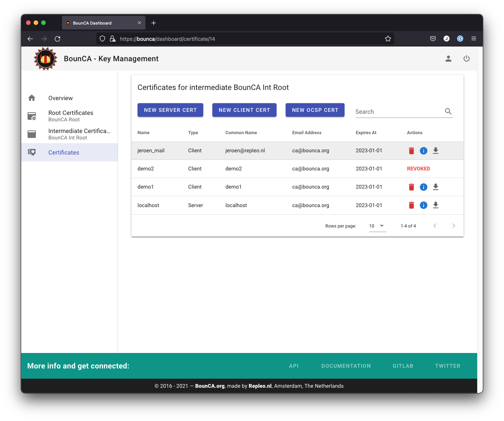This screenshot has width=504, height=421.
Task: Download the jeroen_mail certificate
Action: click(x=436, y=151)
